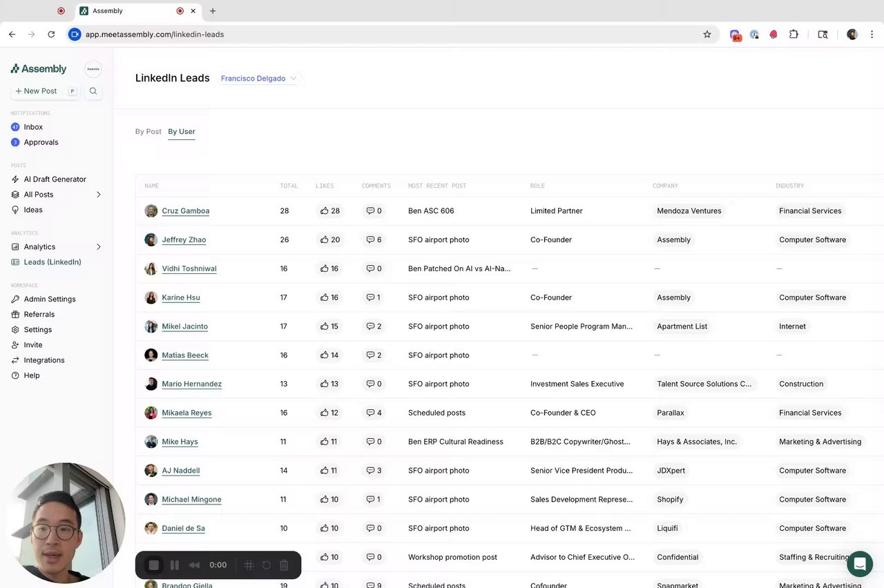The image size is (884, 588).
Task: Go back using the browser back arrow
Action: click(x=12, y=35)
